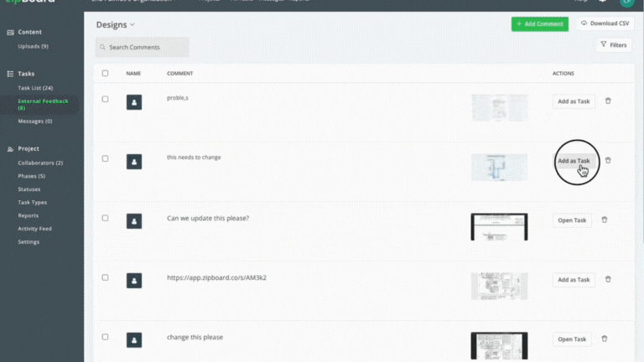
Task: Open thumbnail for 'proble,s' comment
Action: [x=499, y=107]
